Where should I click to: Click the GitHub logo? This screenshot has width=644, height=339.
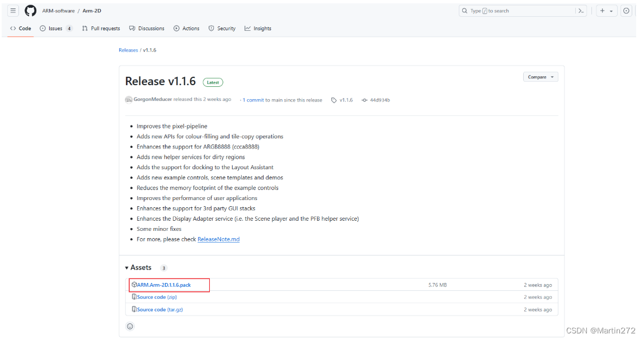tap(30, 11)
